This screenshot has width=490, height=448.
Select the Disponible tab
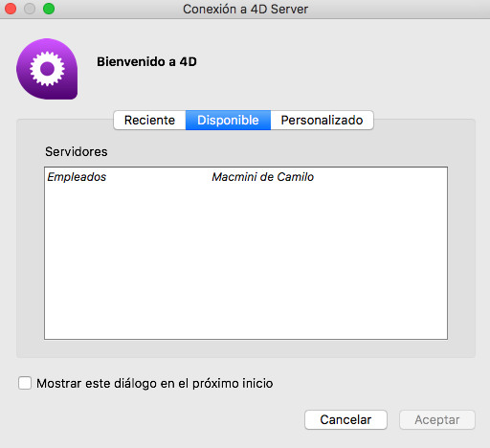[228, 121]
